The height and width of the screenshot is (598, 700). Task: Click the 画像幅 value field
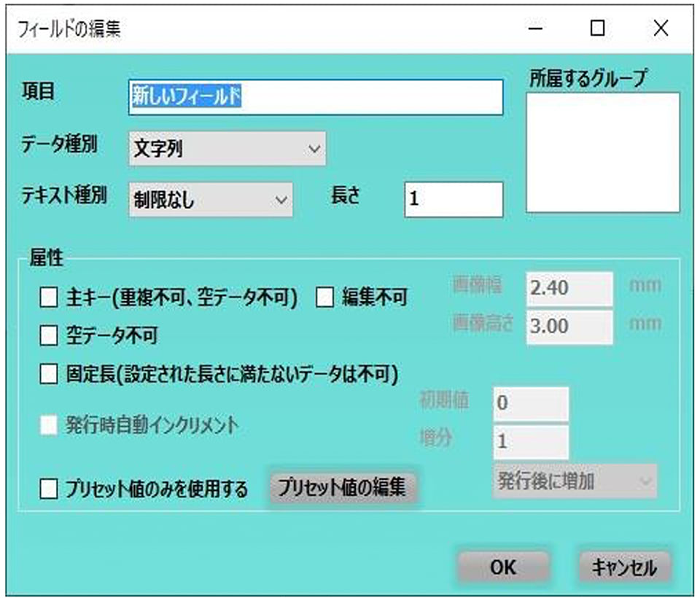pyautogui.click(x=569, y=288)
